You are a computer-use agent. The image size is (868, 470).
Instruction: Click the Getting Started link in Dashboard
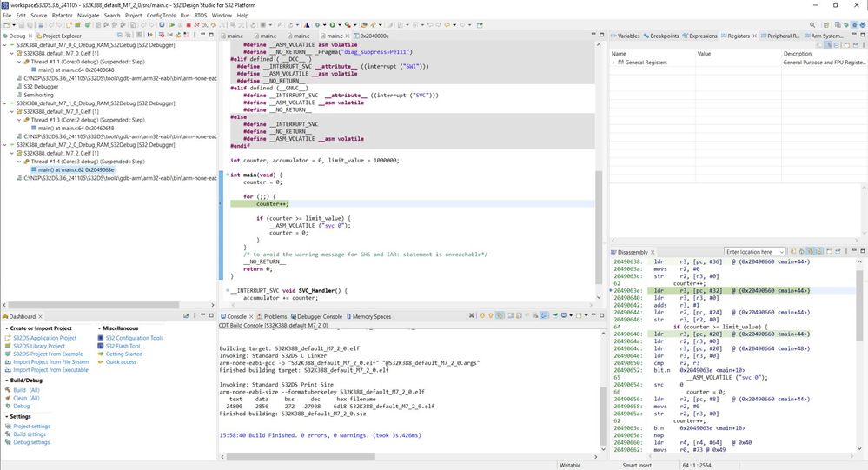pyautogui.click(x=124, y=354)
